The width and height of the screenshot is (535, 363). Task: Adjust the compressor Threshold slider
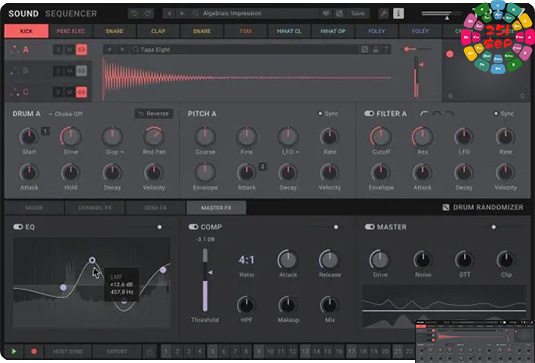point(205,280)
